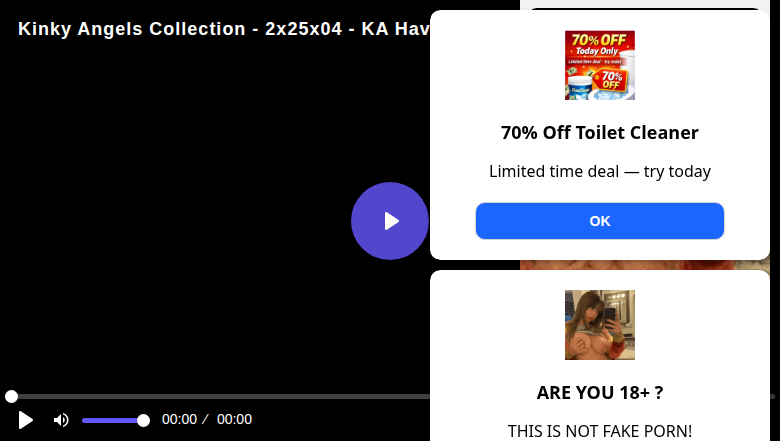Click the volume slider knob
The height and width of the screenshot is (441, 780).
(143, 421)
